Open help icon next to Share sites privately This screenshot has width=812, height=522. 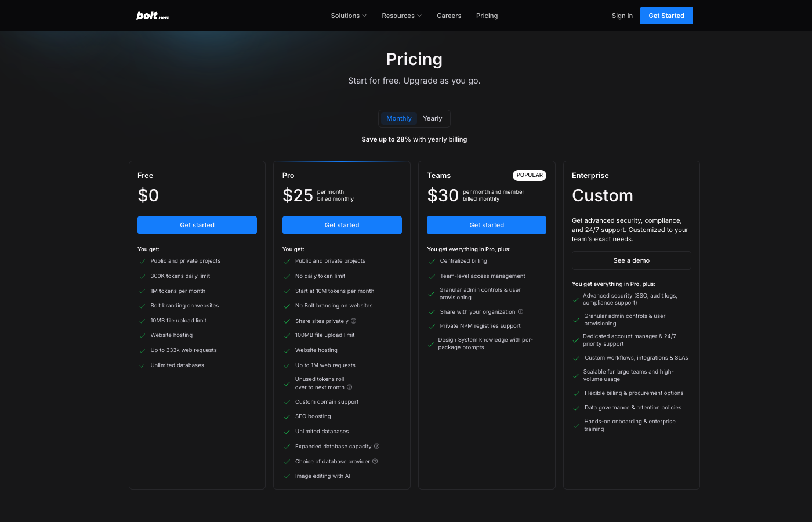coord(354,321)
